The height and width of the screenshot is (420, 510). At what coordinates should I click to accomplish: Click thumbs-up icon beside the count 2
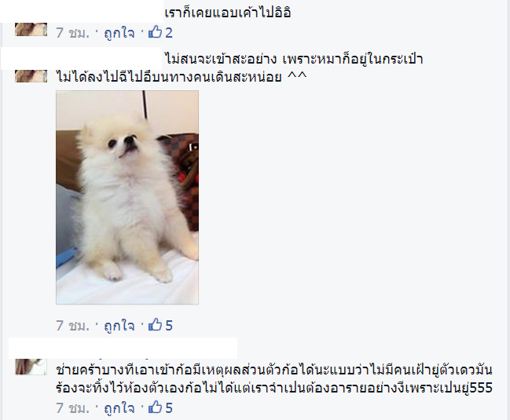(155, 32)
